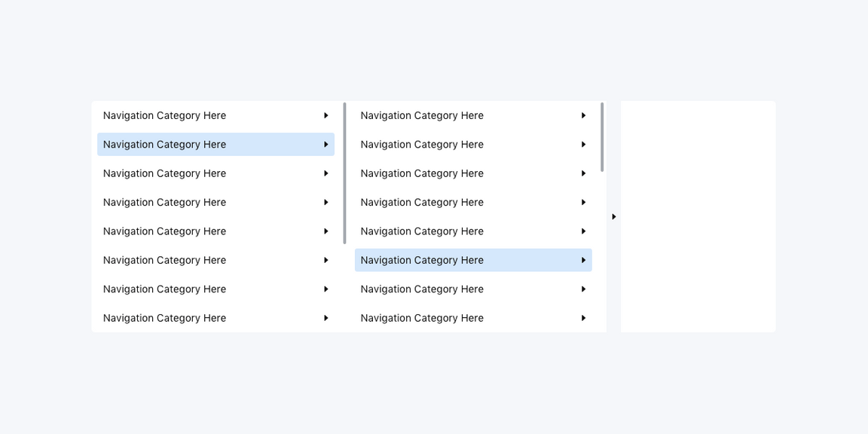Expand arrow on sixth left-column item
Image resolution: width=868 pixels, height=434 pixels.
click(325, 260)
